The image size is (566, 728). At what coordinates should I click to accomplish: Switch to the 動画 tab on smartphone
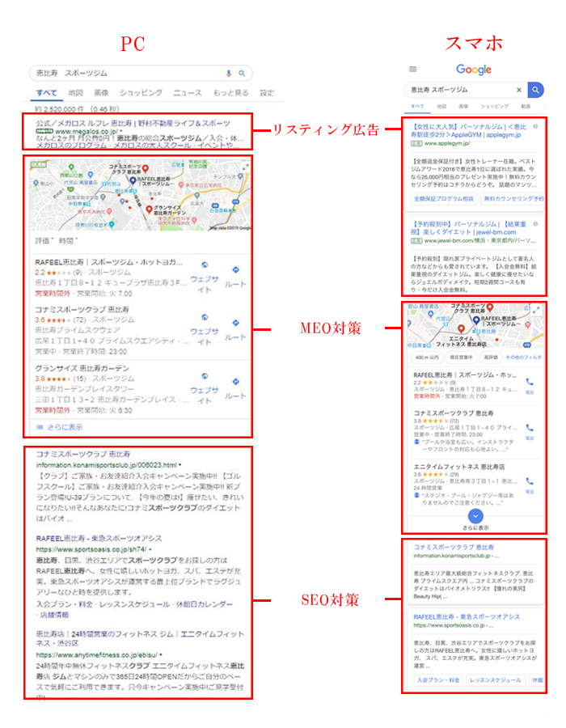pos(526,106)
